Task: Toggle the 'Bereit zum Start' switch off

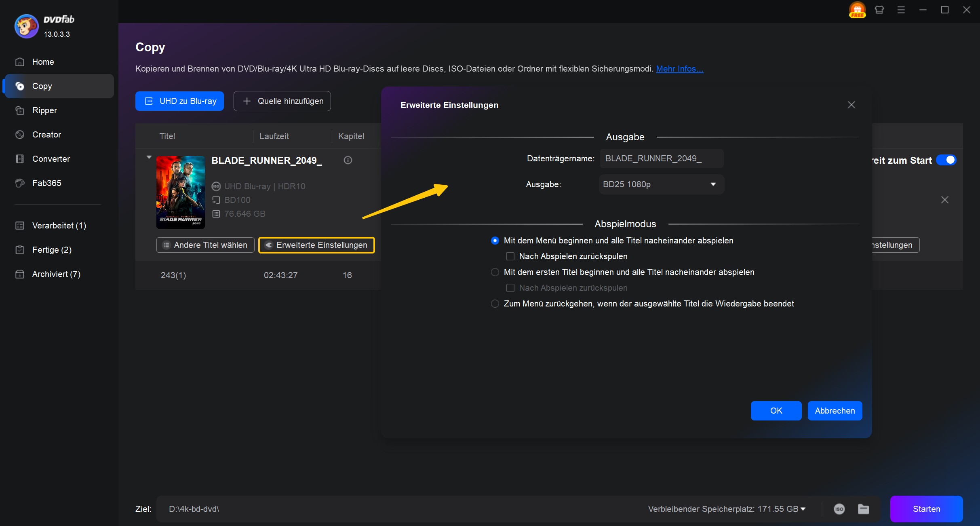Action: click(x=946, y=160)
